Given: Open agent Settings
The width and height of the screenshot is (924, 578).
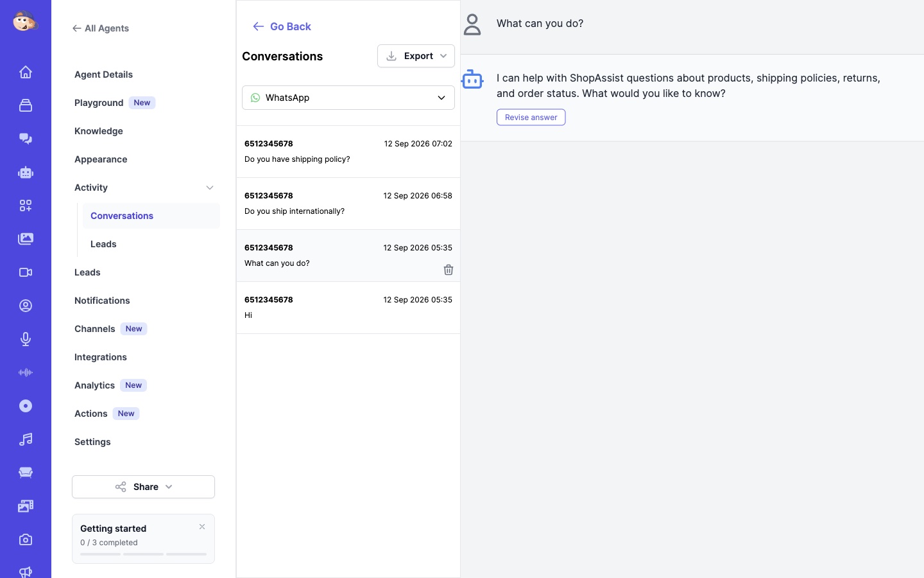Looking at the screenshot, I should click(92, 442).
